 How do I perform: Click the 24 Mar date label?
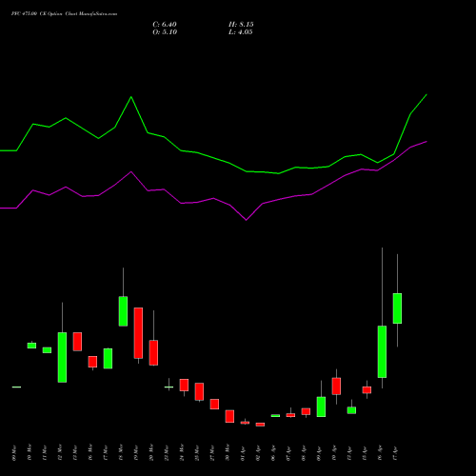click(x=182, y=453)
